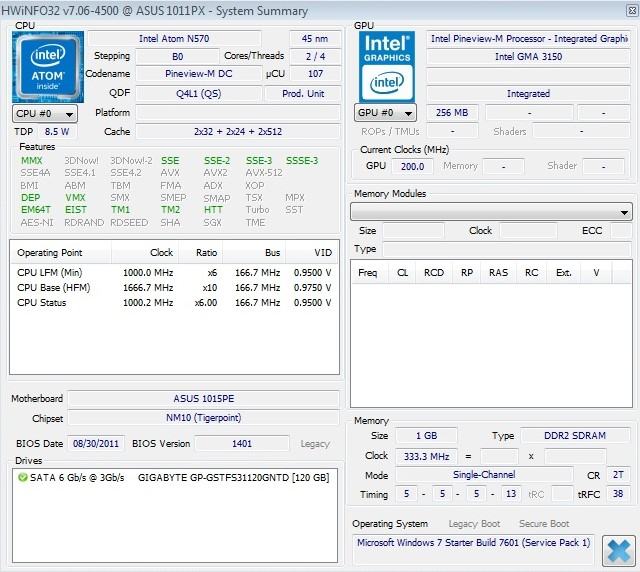The image size is (640, 572).
Task: Click the RAS column header
Action: pos(498,272)
